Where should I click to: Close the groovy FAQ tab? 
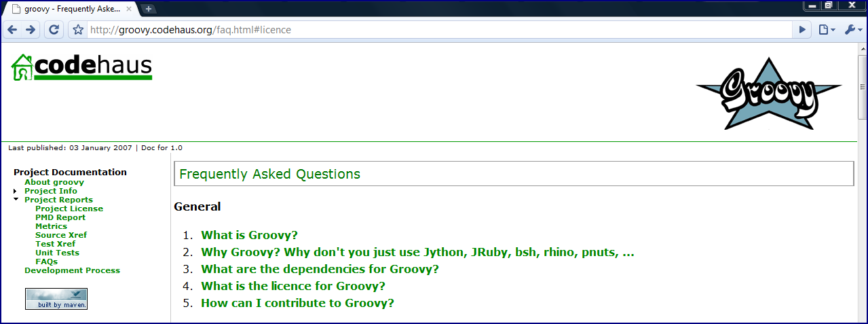pyautogui.click(x=129, y=9)
